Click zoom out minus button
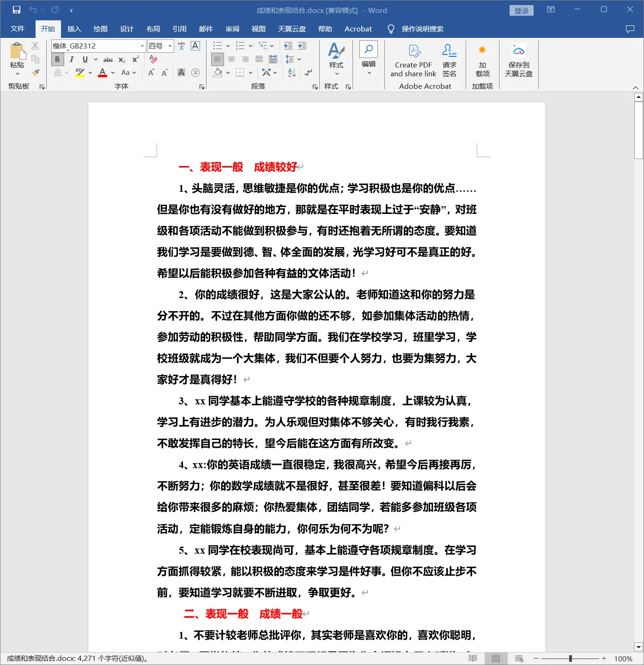 tap(536, 659)
